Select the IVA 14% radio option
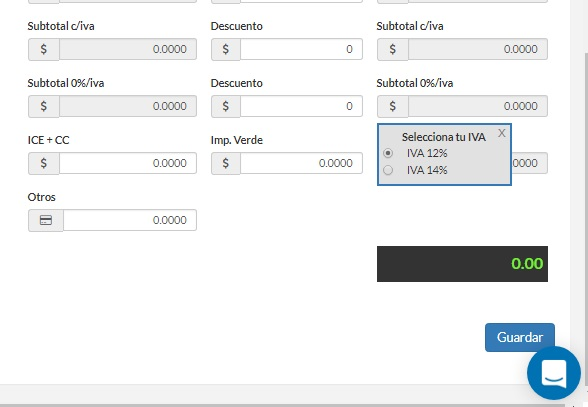The width and height of the screenshot is (588, 407). point(388,170)
